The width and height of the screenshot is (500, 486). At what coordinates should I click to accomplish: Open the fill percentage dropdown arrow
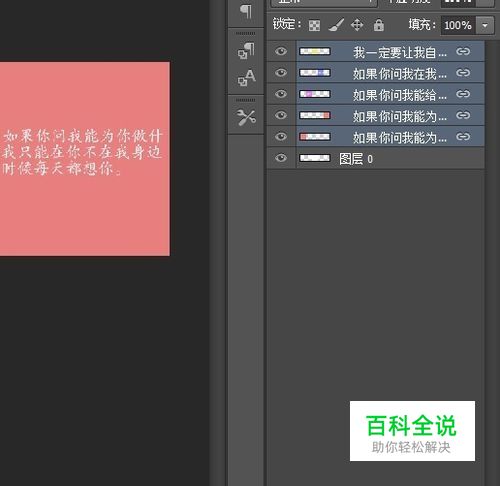pyautogui.click(x=485, y=25)
